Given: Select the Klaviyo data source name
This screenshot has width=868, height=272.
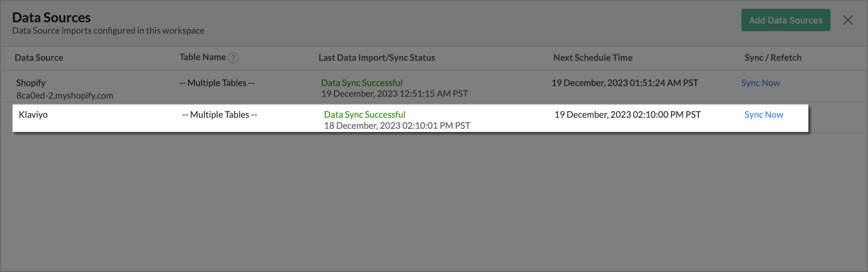Looking at the screenshot, I should coord(33,114).
